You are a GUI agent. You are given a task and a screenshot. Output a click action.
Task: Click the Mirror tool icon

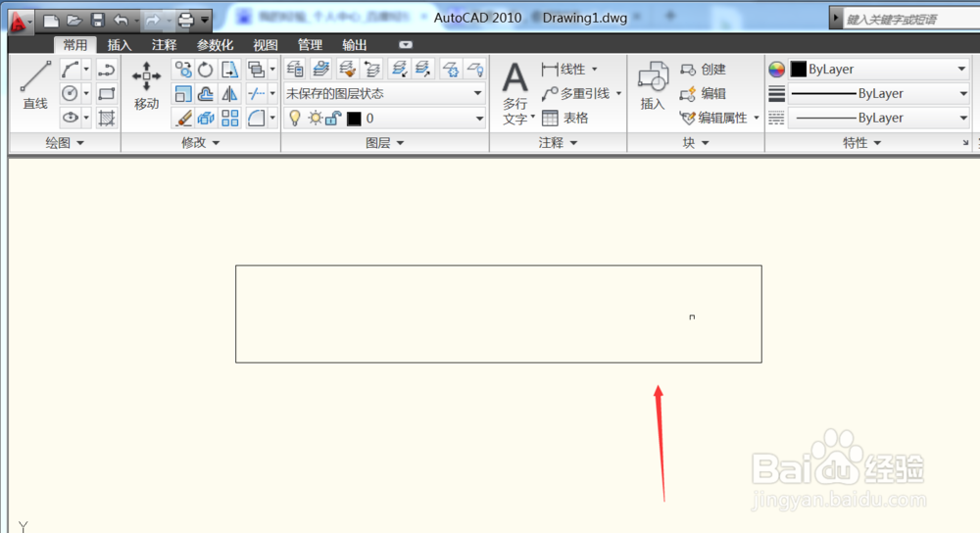coord(229,94)
